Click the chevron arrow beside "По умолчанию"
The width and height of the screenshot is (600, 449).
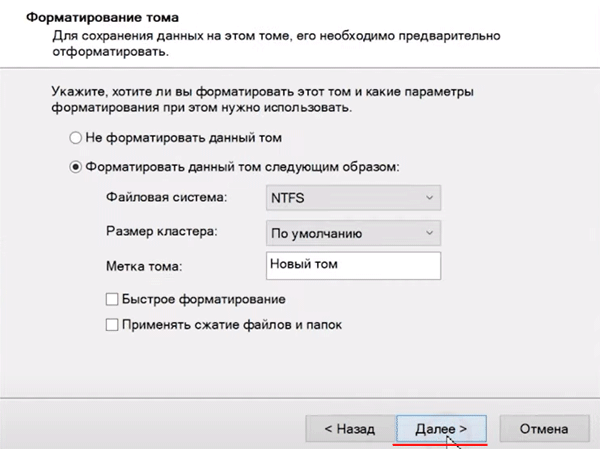pyautogui.click(x=429, y=233)
